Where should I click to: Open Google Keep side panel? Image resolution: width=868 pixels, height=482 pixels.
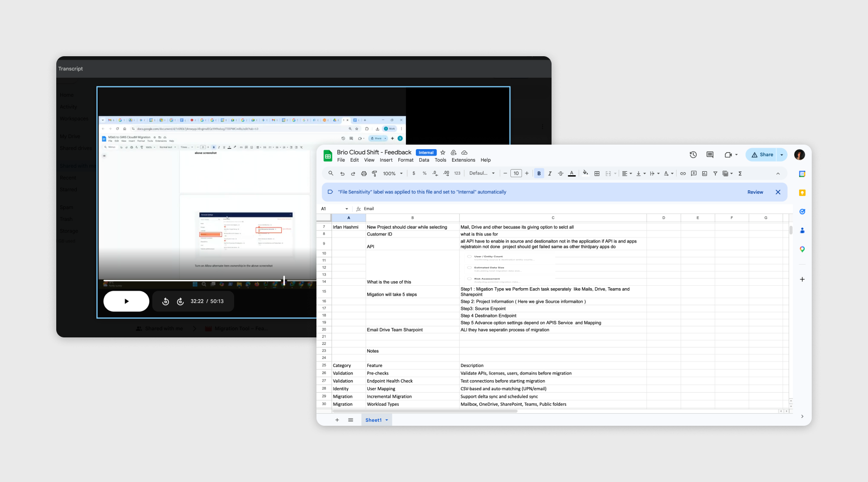[802, 193]
